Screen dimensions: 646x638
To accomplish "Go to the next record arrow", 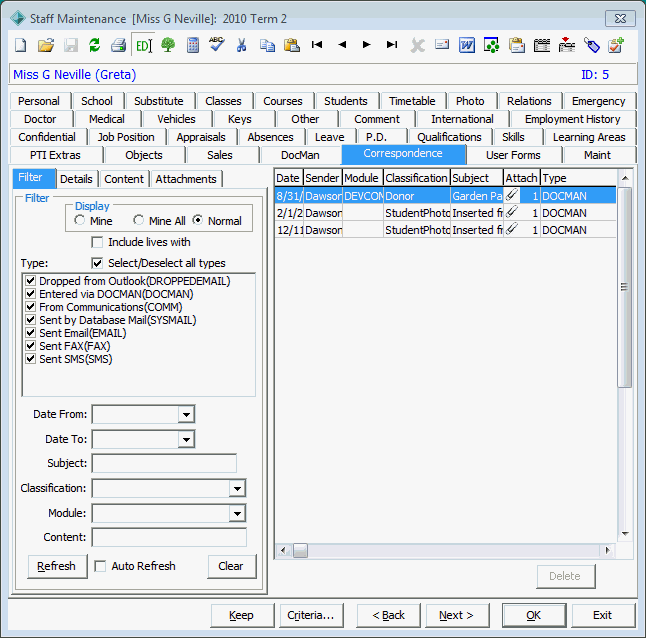I will tap(367, 44).
